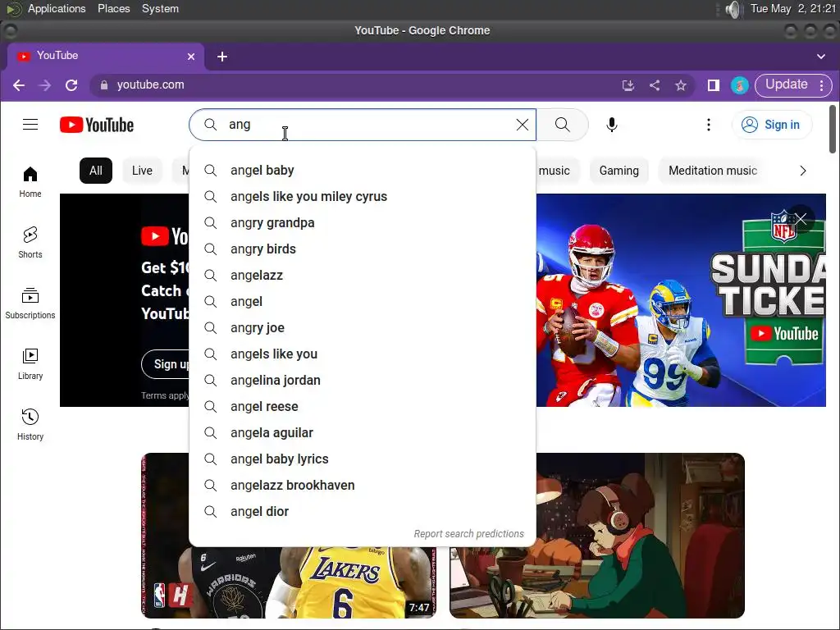The height and width of the screenshot is (630, 840).
Task: Select the Gaming filter chip
Action: click(x=619, y=171)
